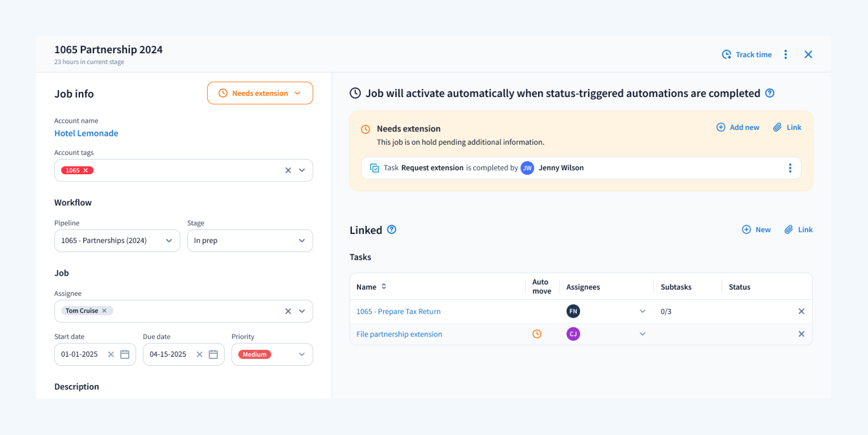Unlink the 1065 - Prepare Tax Return task

(801, 312)
